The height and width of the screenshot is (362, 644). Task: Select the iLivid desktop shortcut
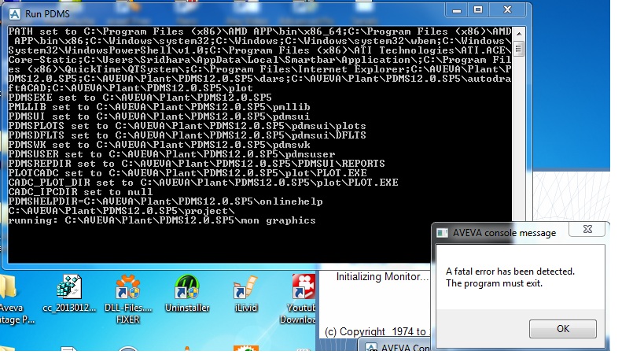tap(245, 294)
